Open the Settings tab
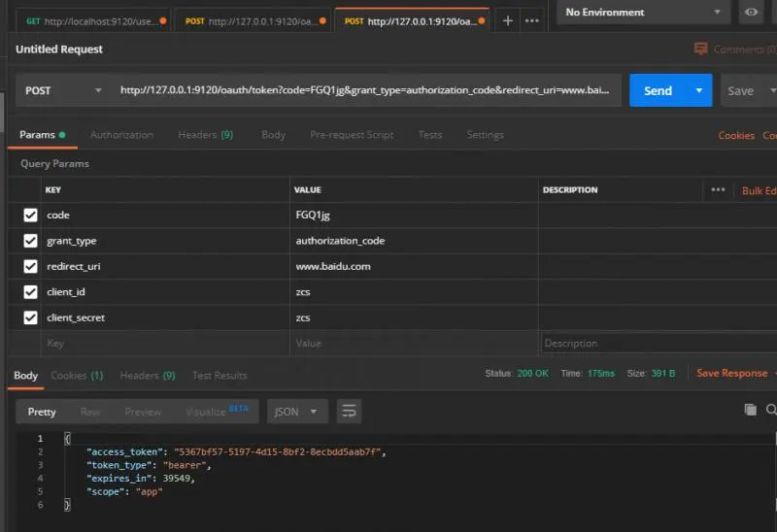This screenshot has height=532, width=777. click(485, 135)
